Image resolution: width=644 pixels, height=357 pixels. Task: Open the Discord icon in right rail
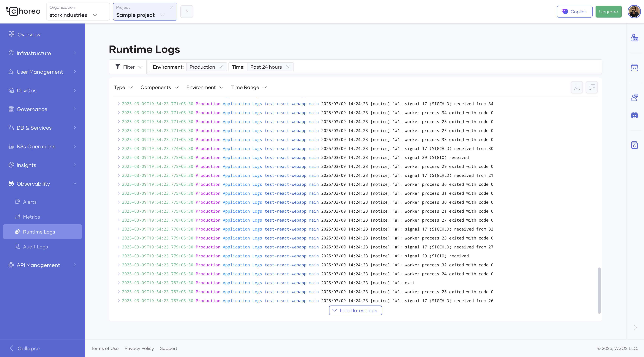click(x=634, y=115)
